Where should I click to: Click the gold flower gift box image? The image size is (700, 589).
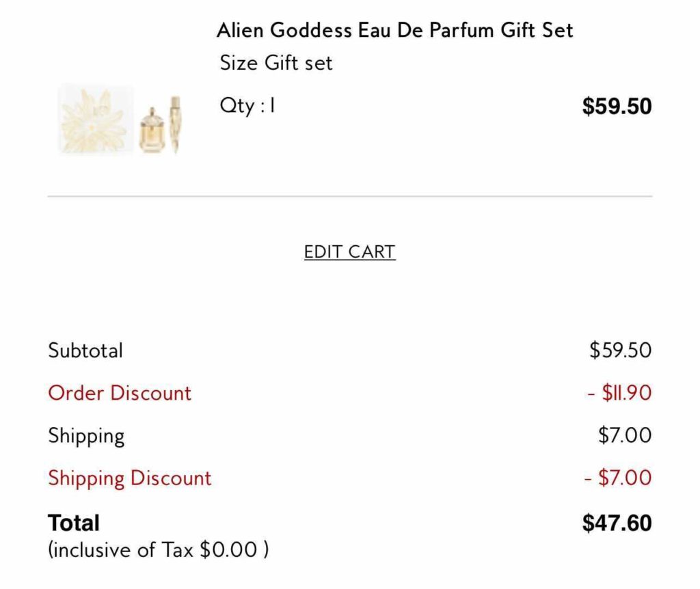point(96,120)
